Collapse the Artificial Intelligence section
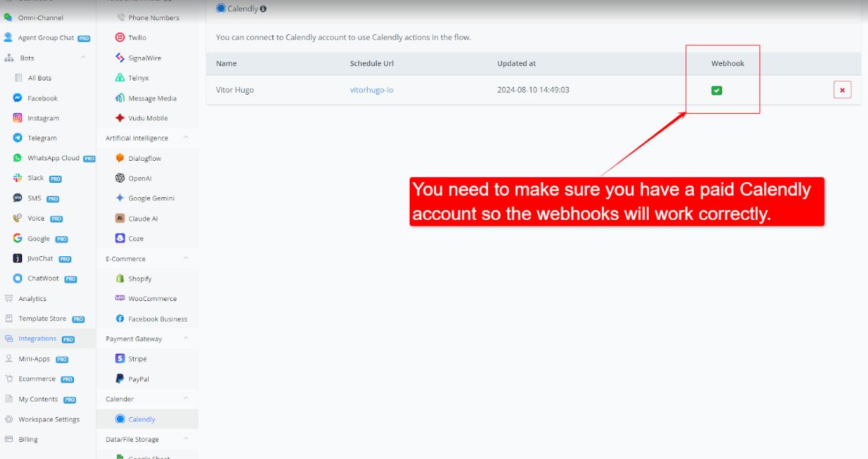The image size is (868, 459). coord(186,138)
